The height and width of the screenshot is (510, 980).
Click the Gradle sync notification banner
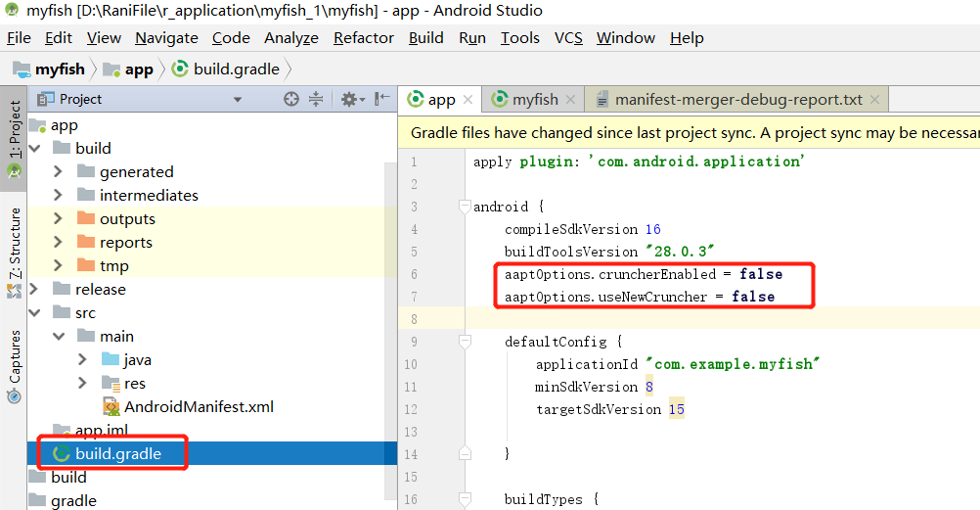click(x=689, y=133)
